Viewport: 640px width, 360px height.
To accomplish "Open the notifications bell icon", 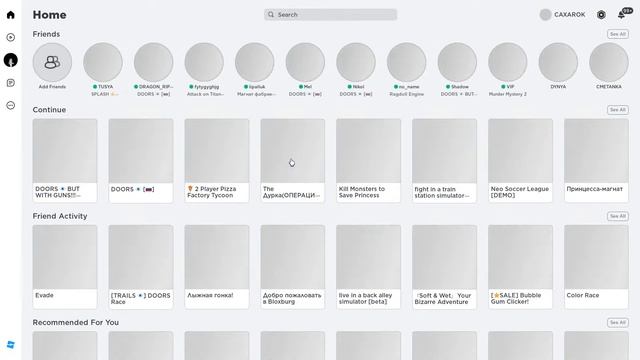I will tap(621, 15).
